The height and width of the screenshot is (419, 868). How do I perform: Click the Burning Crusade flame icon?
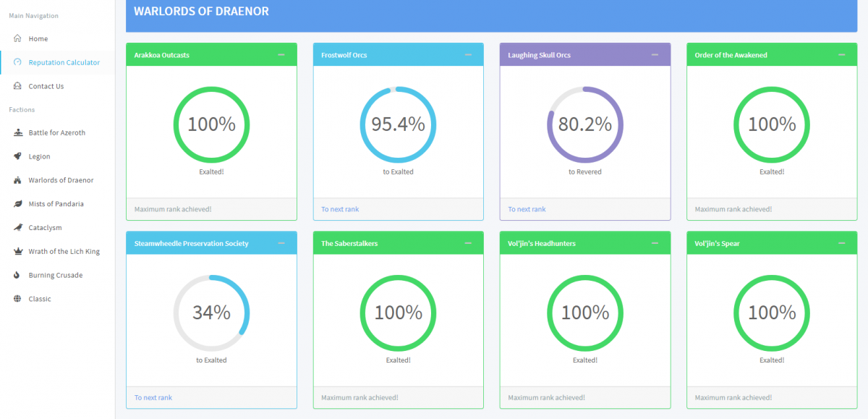tap(17, 275)
